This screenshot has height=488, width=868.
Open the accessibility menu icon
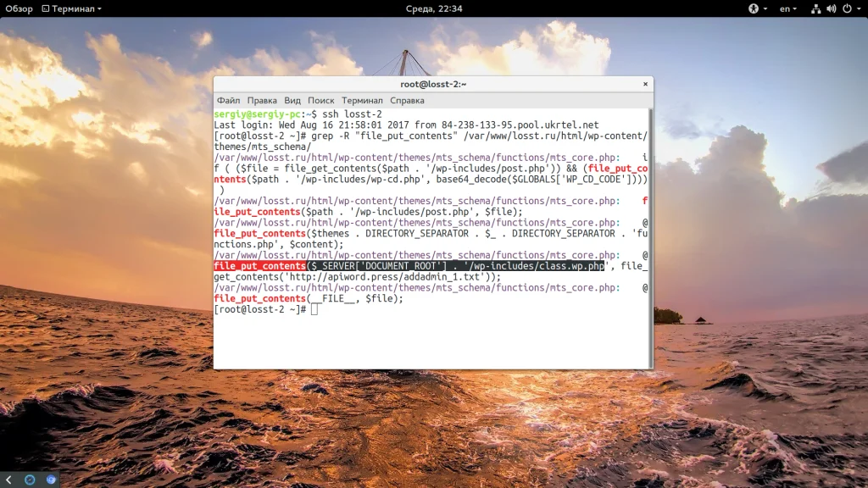tap(754, 8)
